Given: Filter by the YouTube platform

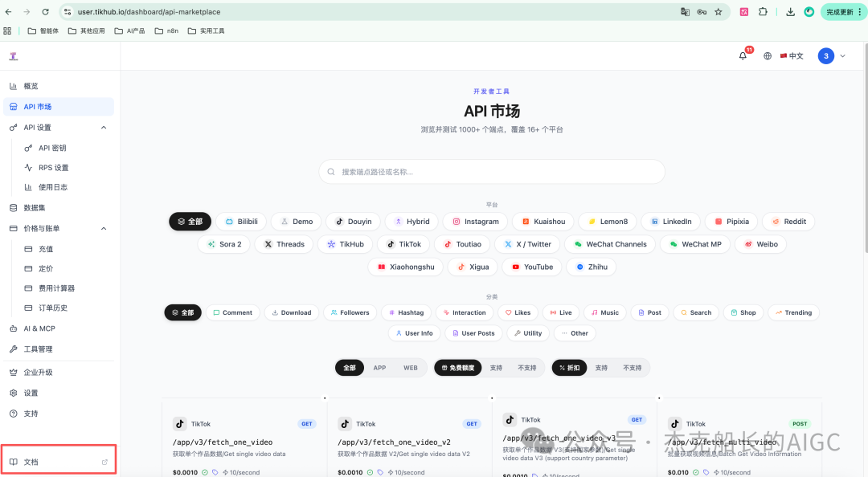Looking at the screenshot, I should click(x=532, y=267).
